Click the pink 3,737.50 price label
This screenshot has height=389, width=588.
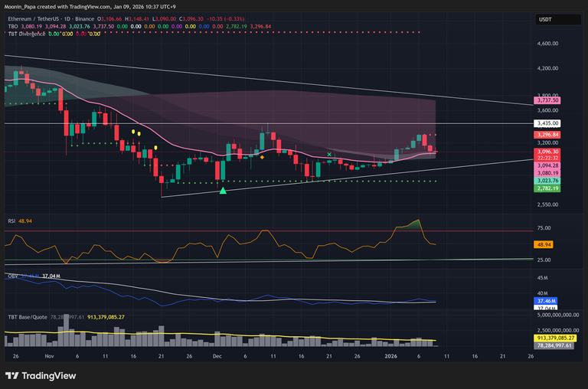point(549,100)
